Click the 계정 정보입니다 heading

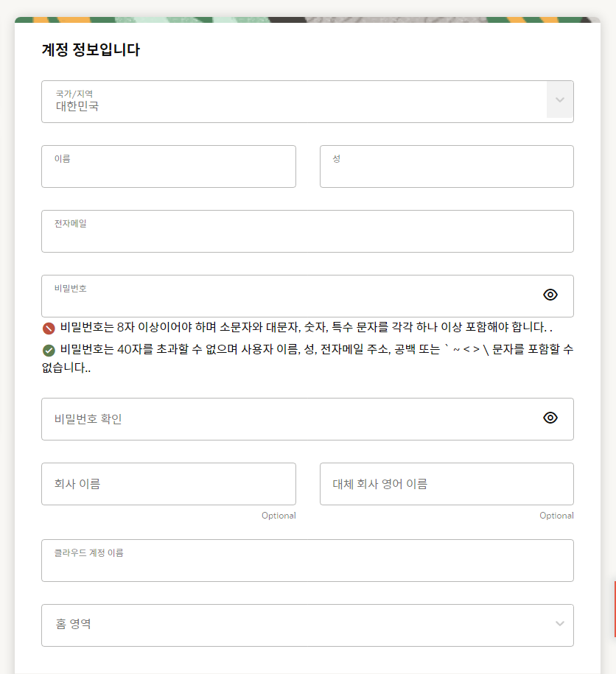click(x=91, y=49)
